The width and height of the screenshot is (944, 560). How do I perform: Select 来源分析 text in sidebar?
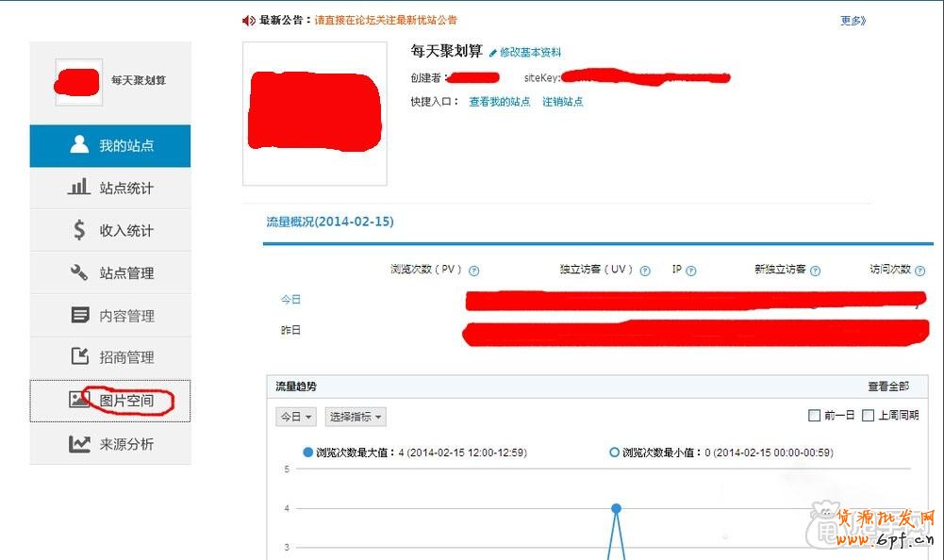point(126,444)
